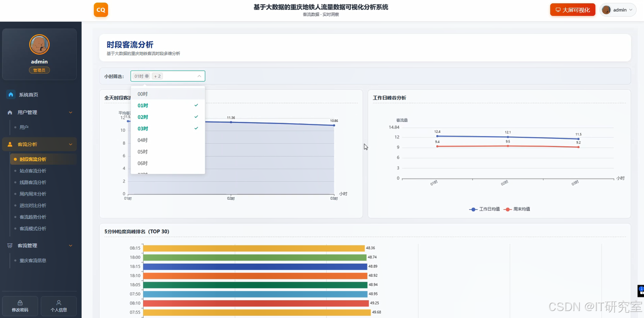
Task: Select the 00时 option
Action: point(168,94)
